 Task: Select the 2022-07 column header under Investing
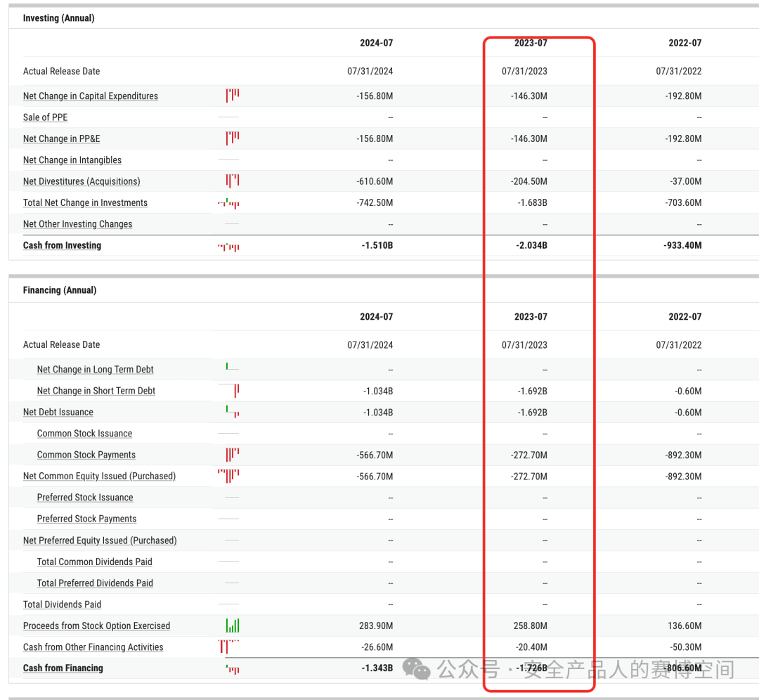point(685,43)
